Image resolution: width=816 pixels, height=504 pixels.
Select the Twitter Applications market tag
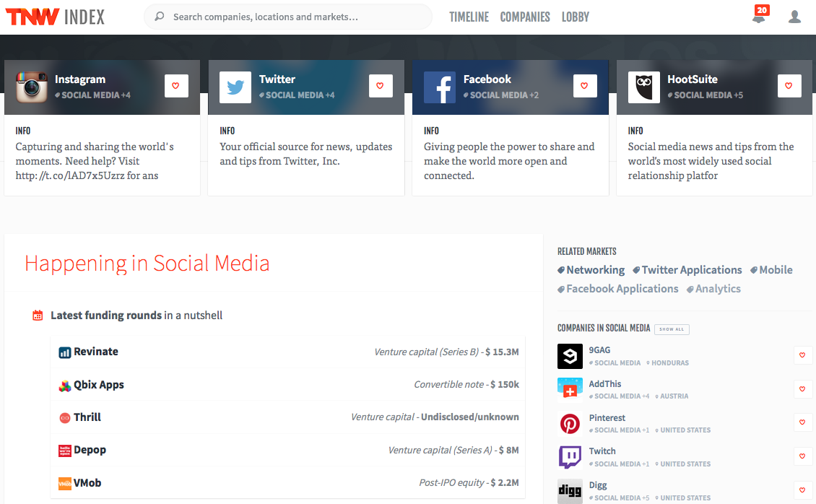[x=691, y=270]
